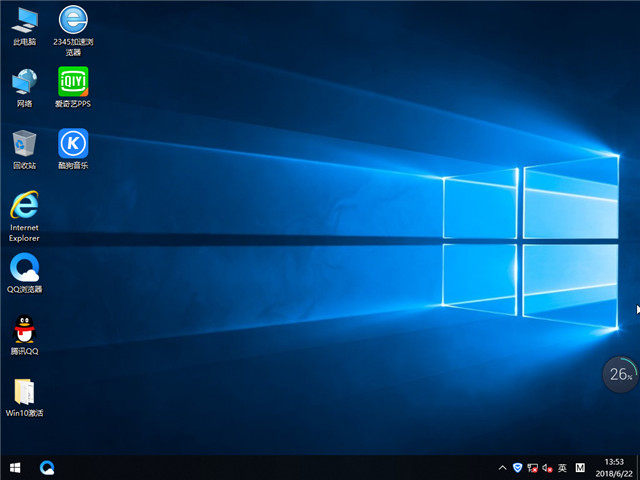Select the Win10激活 folder
The height and width of the screenshot is (480, 640).
tap(24, 397)
